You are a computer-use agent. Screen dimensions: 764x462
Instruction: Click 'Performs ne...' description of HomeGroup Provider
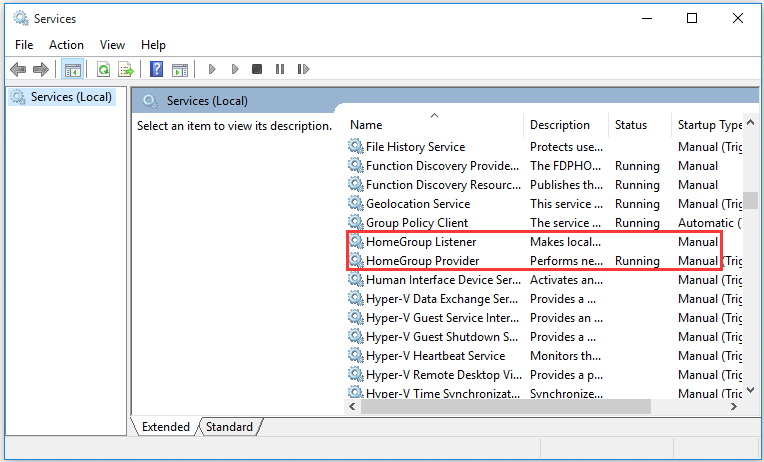(566, 261)
